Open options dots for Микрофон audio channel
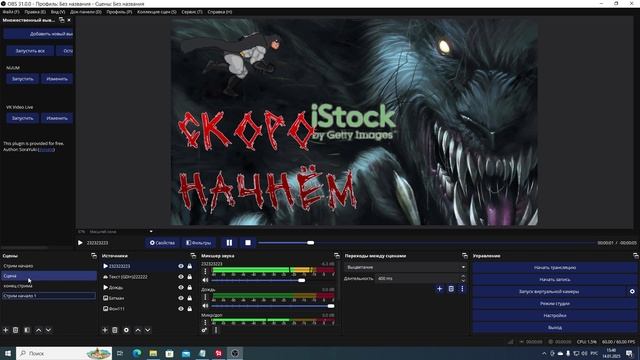The width and height of the screenshot is (640, 360). [x=205, y=322]
